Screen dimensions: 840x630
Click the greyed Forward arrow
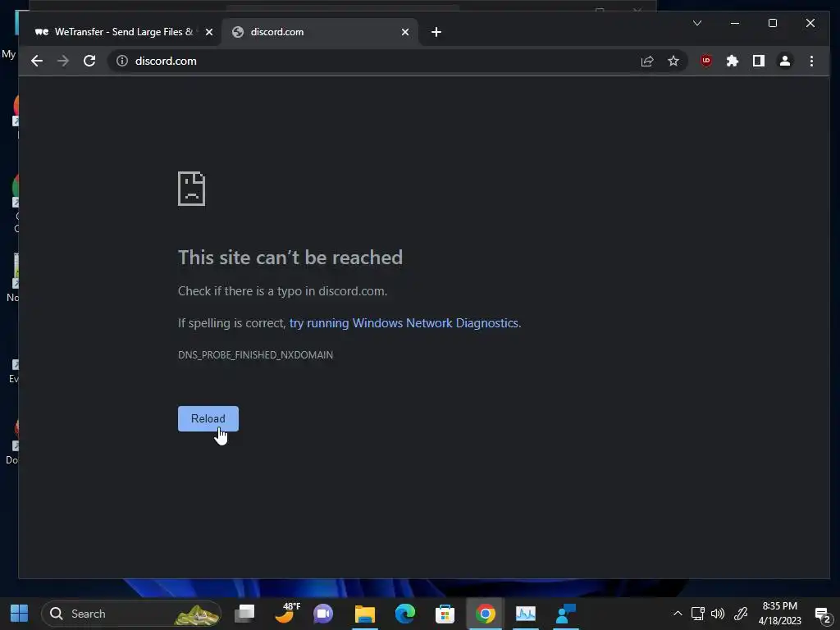(63, 61)
